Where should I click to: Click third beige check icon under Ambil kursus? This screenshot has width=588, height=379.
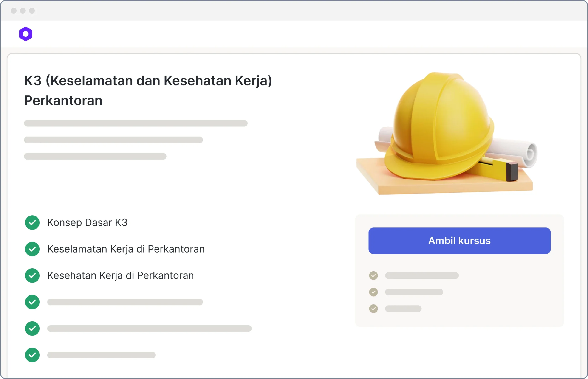(x=373, y=309)
